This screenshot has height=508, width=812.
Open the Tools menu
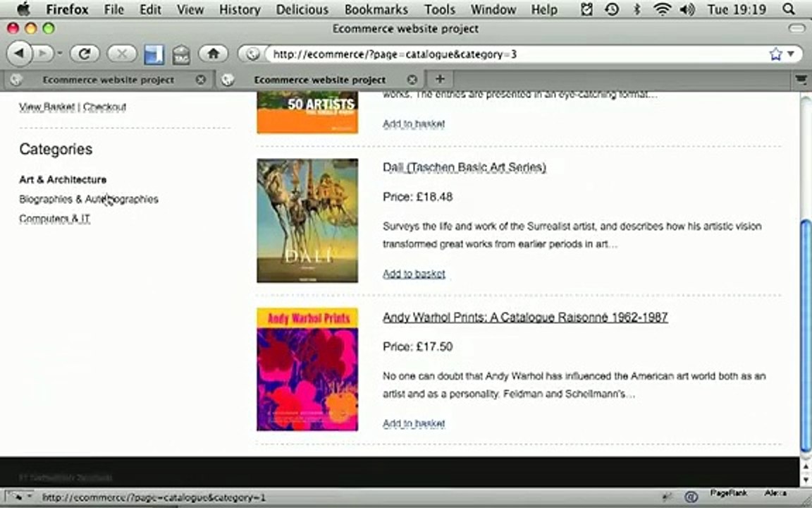coord(440,9)
